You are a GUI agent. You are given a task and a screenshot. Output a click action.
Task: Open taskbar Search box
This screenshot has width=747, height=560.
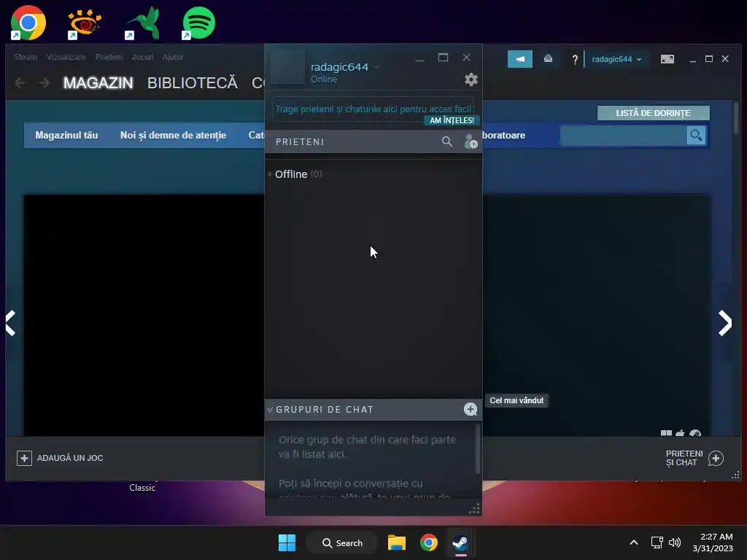pos(342,542)
